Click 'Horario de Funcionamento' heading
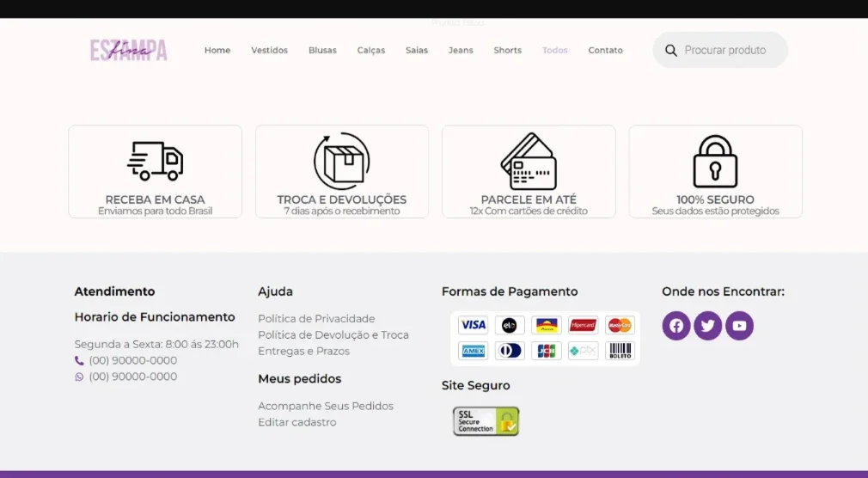The width and height of the screenshot is (868, 478). [x=155, y=317]
